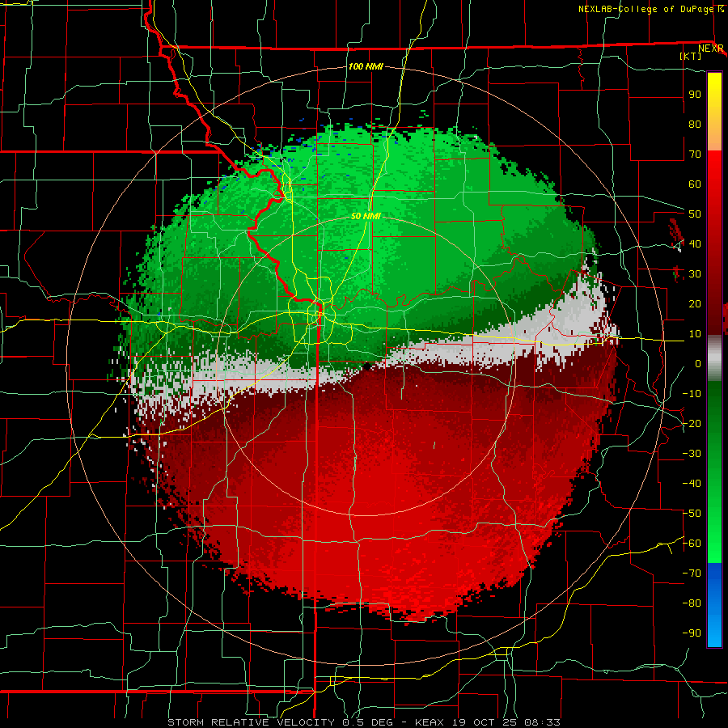Click the positive 70 scale value
The width and height of the screenshot is (728, 728).
[695, 154]
